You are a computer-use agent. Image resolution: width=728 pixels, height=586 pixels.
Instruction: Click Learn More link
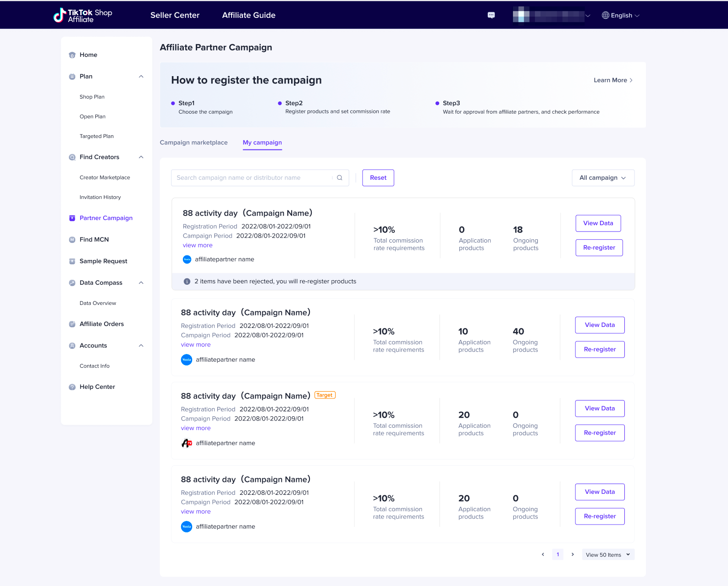tap(613, 80)
